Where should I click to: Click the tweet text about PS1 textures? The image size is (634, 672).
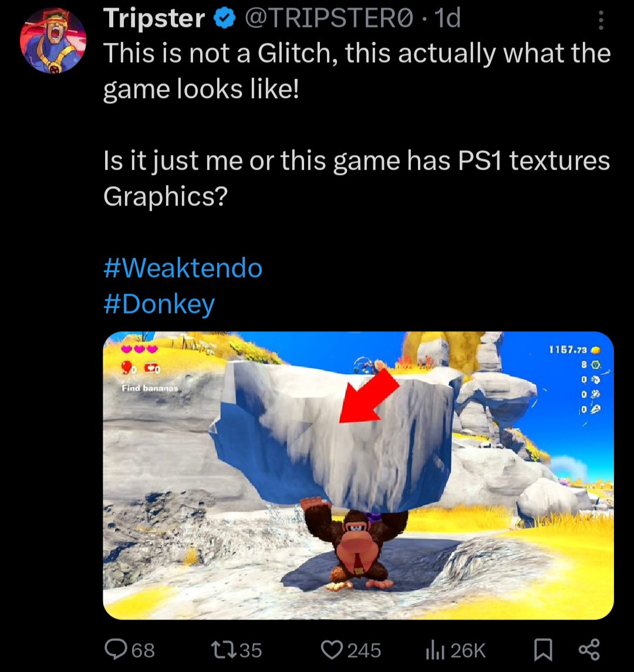click(356, 178)
